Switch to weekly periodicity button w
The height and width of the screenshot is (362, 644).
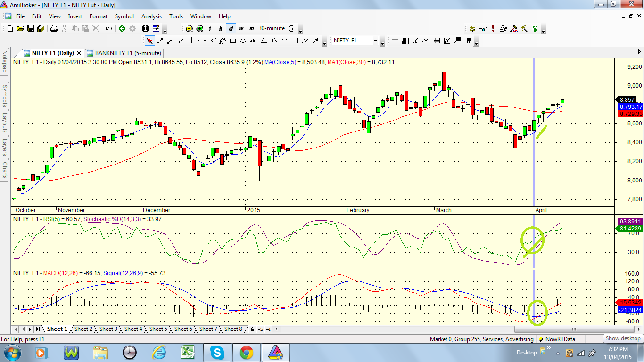[241, 28]
